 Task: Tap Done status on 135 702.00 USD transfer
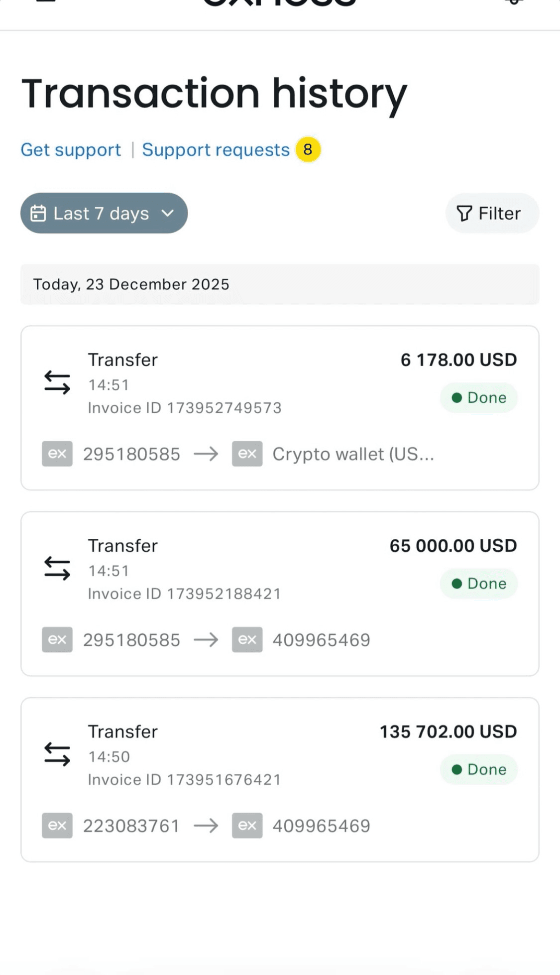478,769
